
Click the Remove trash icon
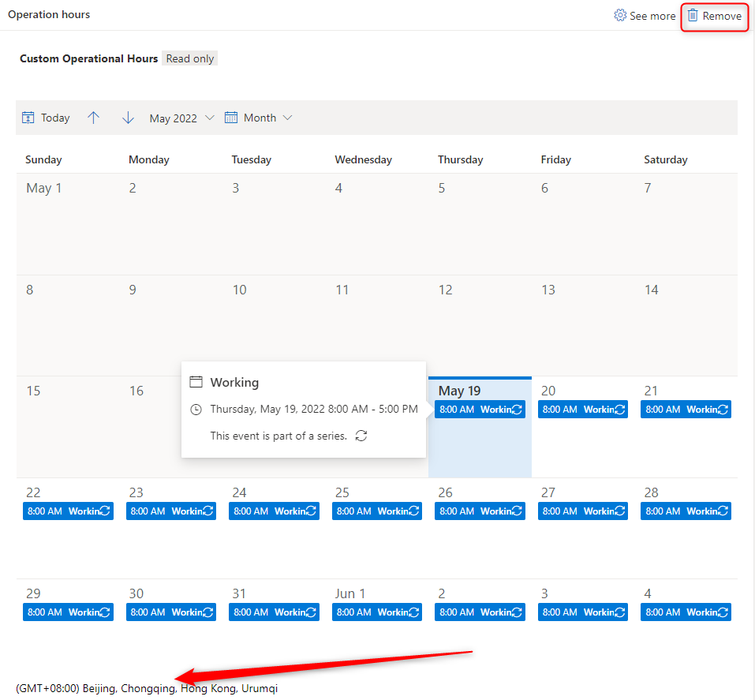(693, 16)
